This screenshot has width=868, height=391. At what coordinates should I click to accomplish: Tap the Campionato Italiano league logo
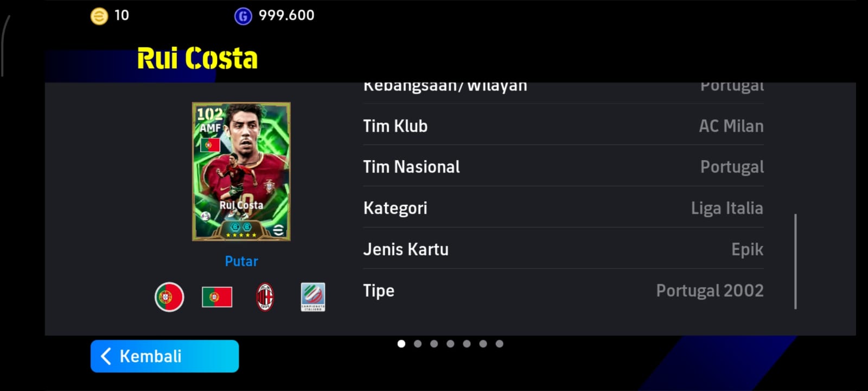click(x=313, y=297)
